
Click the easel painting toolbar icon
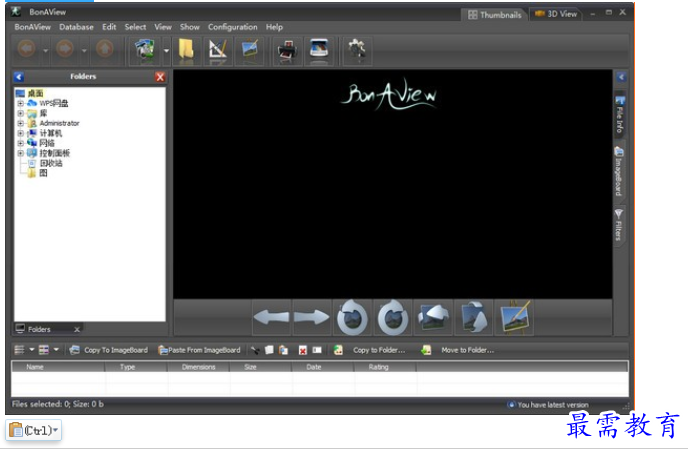point(250,50)
